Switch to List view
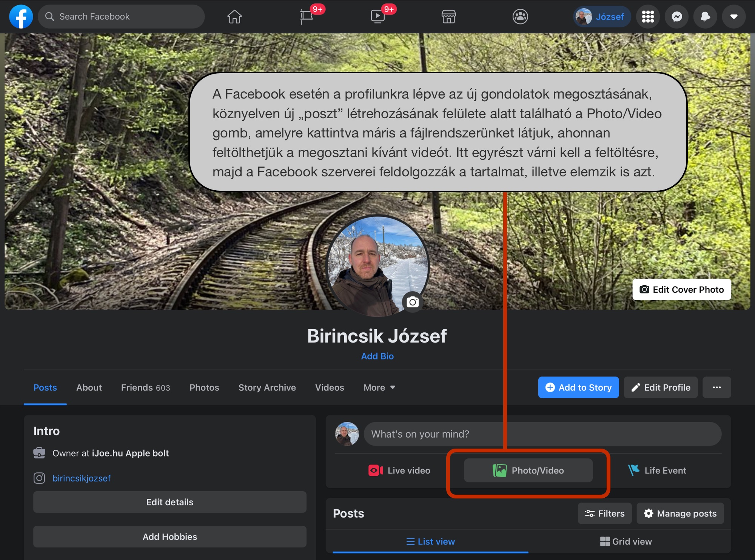 430,541
